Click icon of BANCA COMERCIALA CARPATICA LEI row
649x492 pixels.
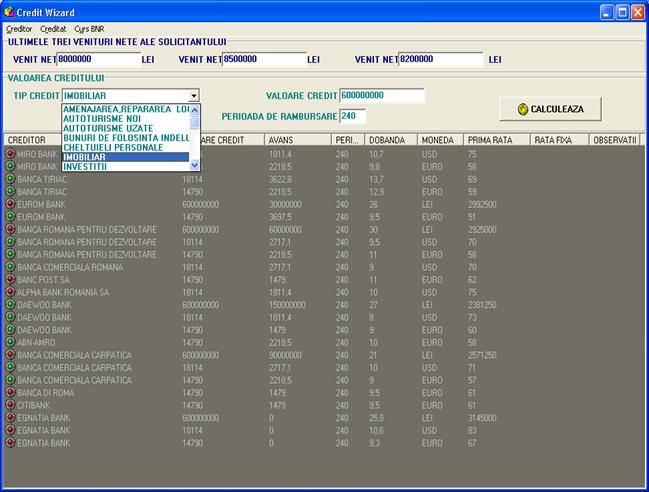[10, 355]
